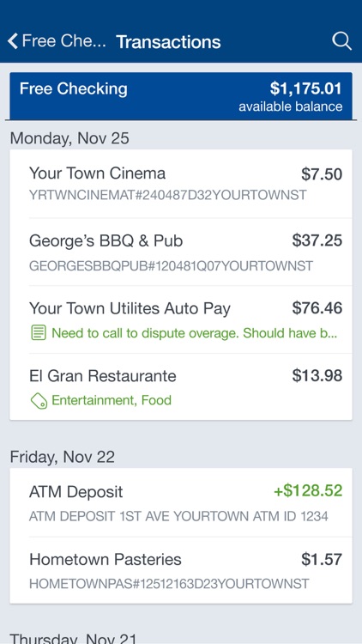This screenshot has width=362, height=644.
Task: Tap the Friday, Nov 22 date header
Action: point(63,457)
